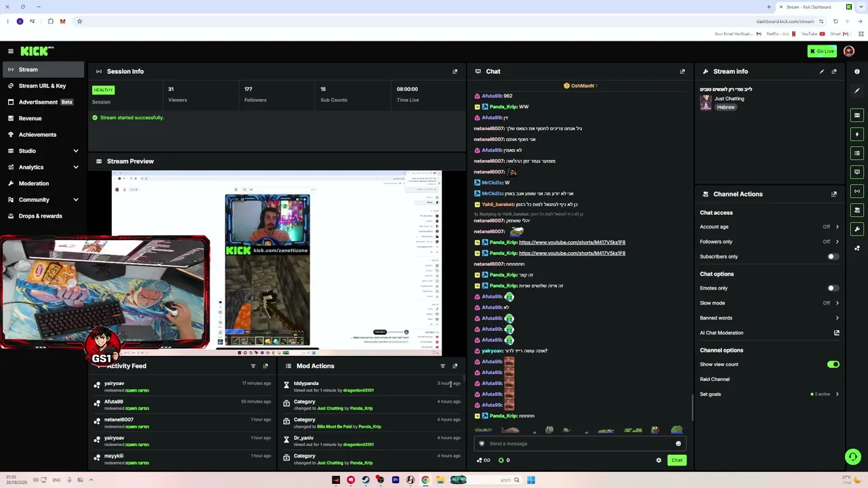Image resolution: width=868 pixels, height=488 pixels.
Task: Pop out the Channel Actions panel
Action: (834, 194)
